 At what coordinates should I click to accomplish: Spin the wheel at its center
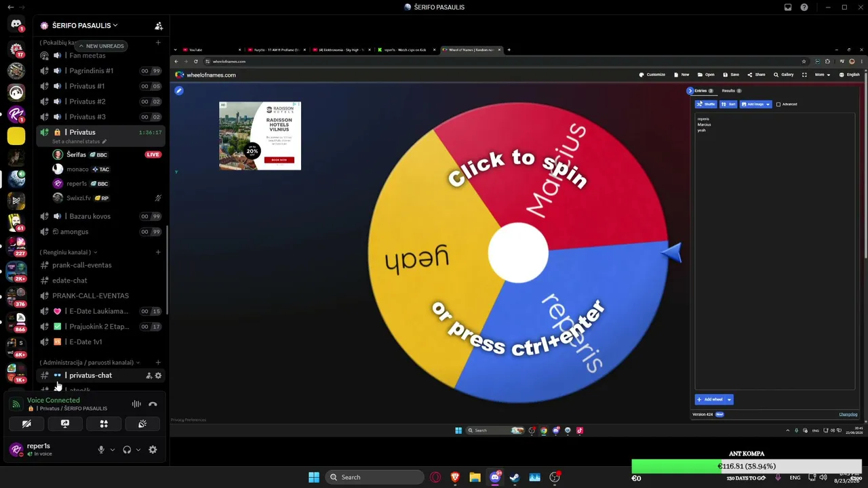tap(518, 253)
